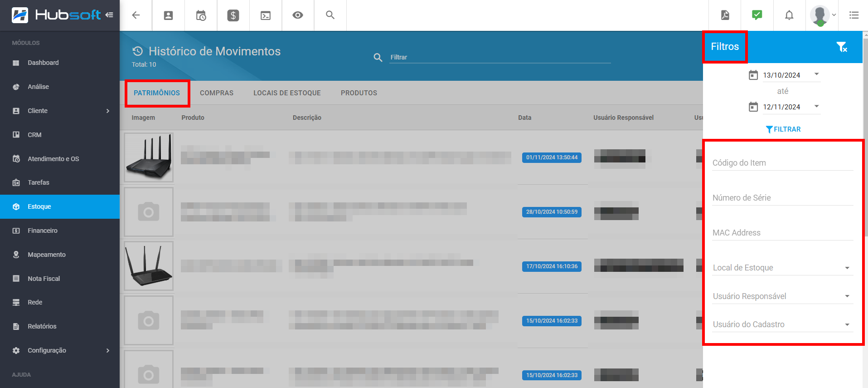Apply filters with the FILTRAR button
The width and height of the screenshot is (868, 388).
tap(783, 129)
